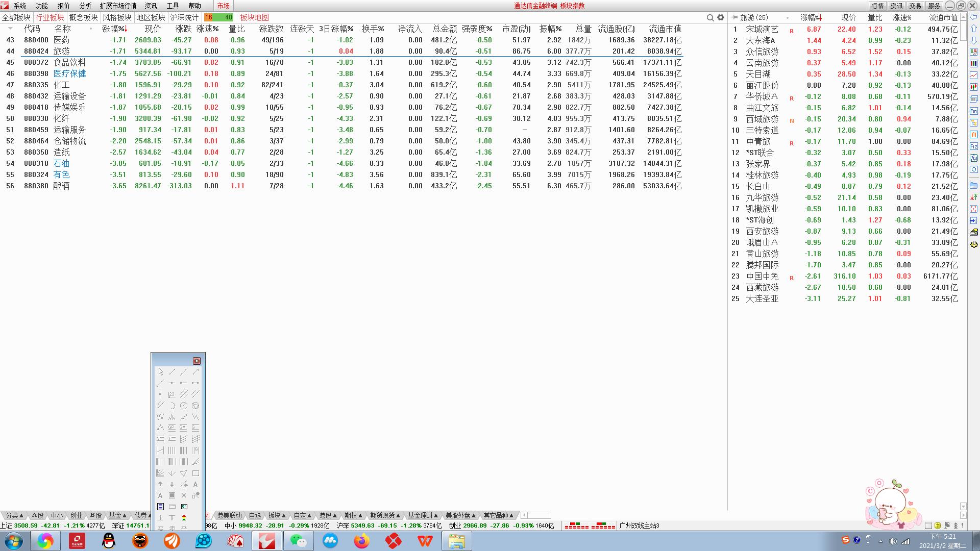The image size is (980, 551).
Task: Click the delete X tool in palette
Action: tap(184, 495)
